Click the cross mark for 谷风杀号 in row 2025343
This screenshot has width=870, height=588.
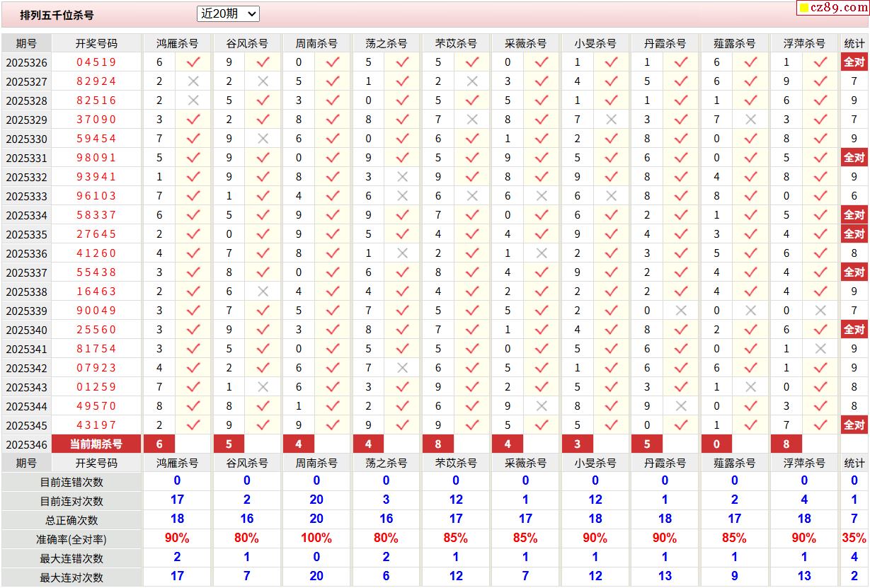pos(263,387)
